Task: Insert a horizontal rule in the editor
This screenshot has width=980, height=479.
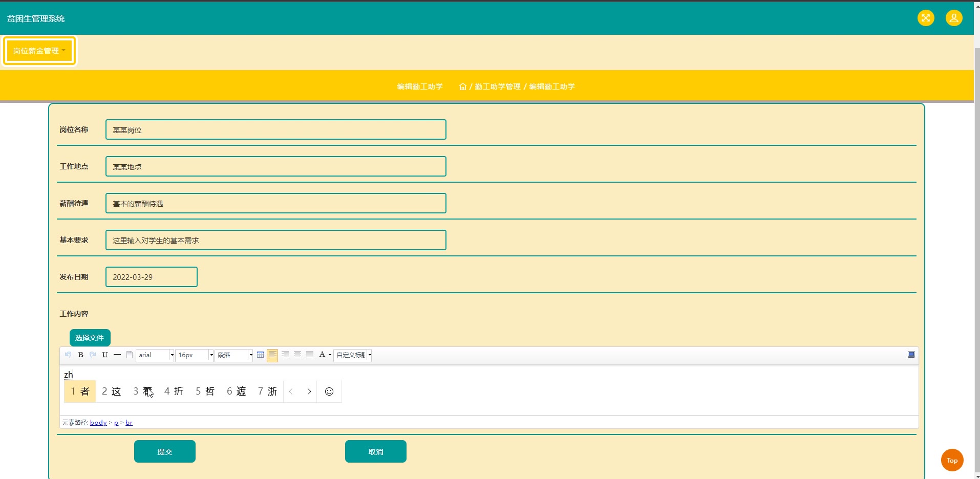Action: (117, 355)
